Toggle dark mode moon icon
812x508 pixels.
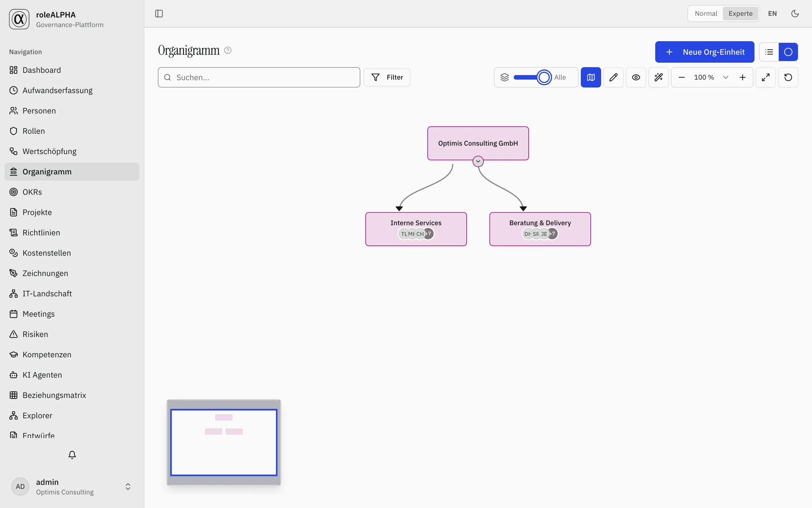[795, 14]
